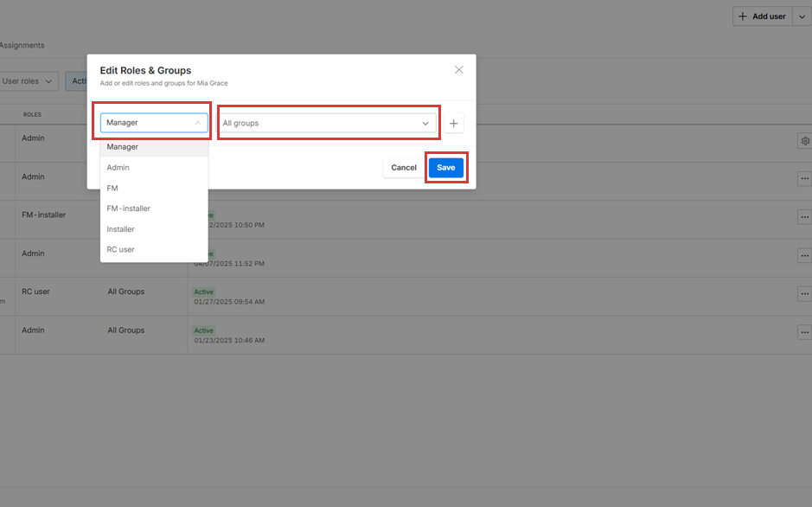Screen dimensions: 812x507
Task: Click the Add user button
Action: [762, 16]
